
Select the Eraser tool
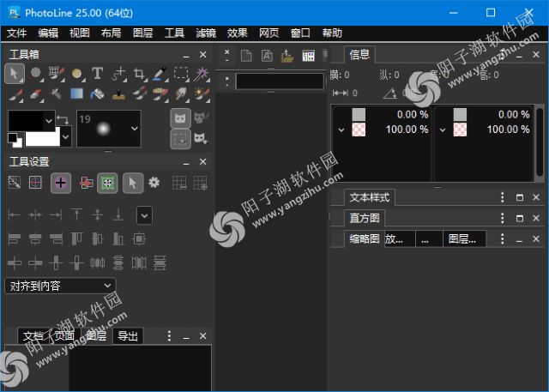tap(35, 94)
